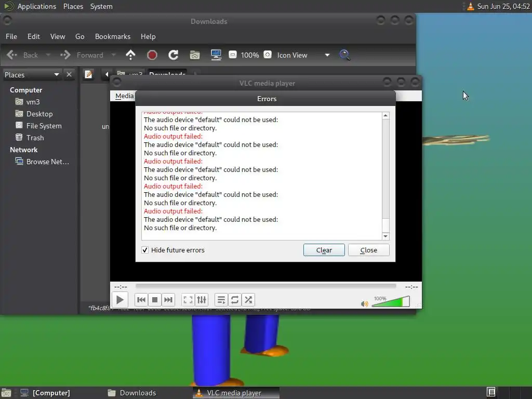
Task: Select File System in sidebar
Action: (x=44, y=126)
